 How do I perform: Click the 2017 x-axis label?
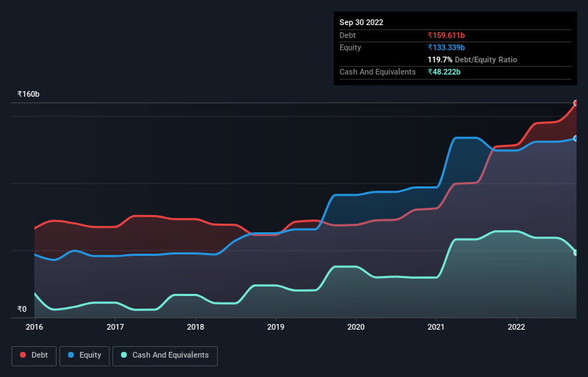coord(115,327)
